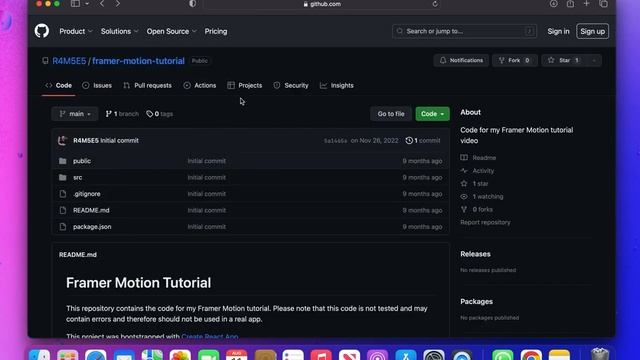Switch to the Security tab
This screenshot has height=360, width=640.
tap(291, 85)
